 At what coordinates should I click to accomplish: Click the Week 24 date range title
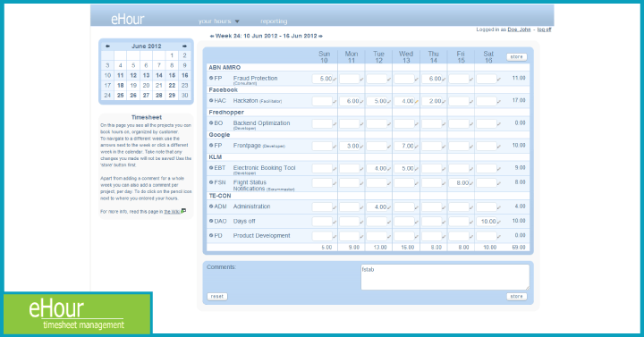267,36
